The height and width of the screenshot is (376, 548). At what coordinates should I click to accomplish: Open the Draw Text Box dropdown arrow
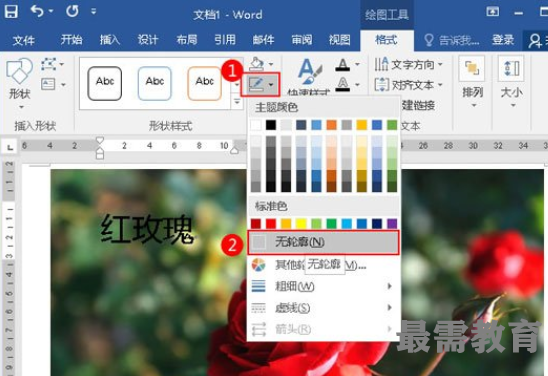63,85
